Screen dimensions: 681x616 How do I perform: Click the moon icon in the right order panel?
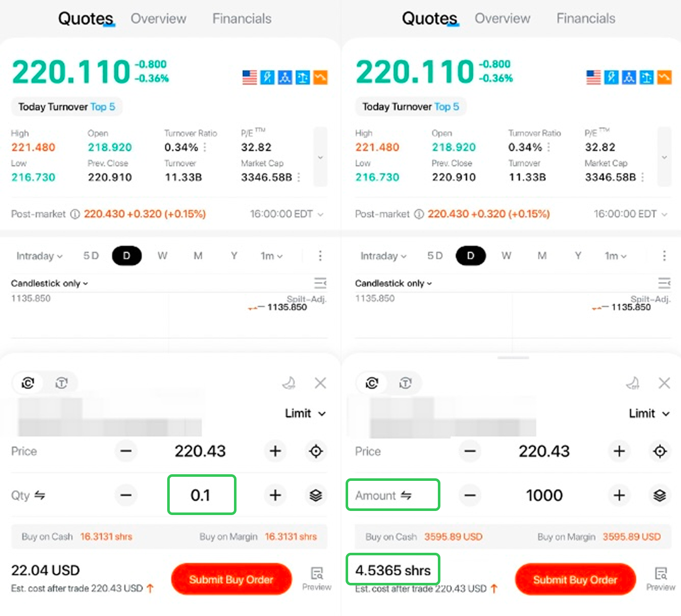(x=633, y=383)
